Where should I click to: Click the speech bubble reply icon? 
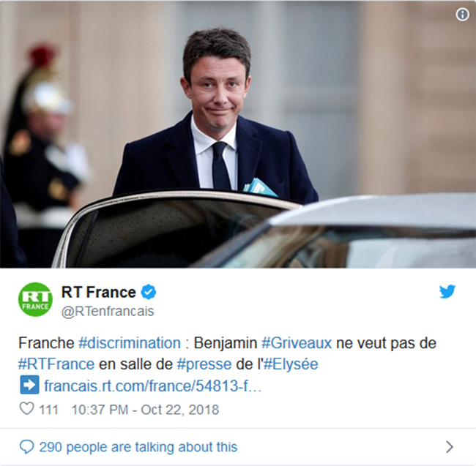click(x=26, y=447)
